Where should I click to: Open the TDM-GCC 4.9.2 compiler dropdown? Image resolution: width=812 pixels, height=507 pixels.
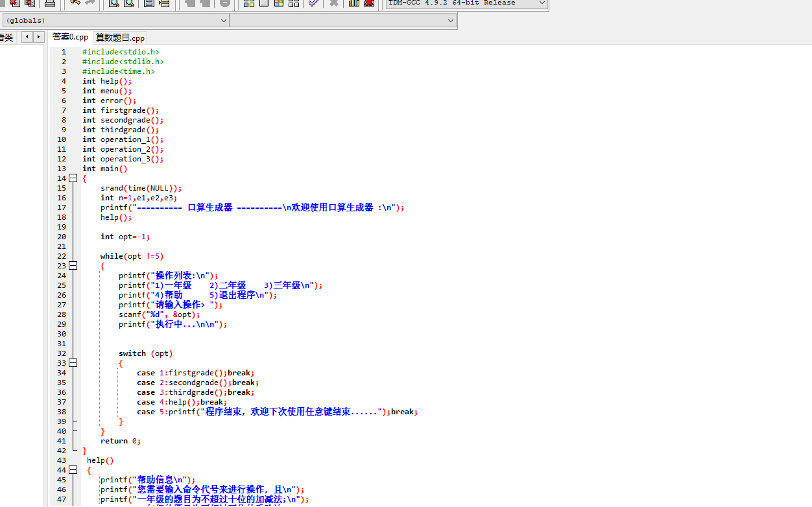pyautogui.click(x=467, y=3)
